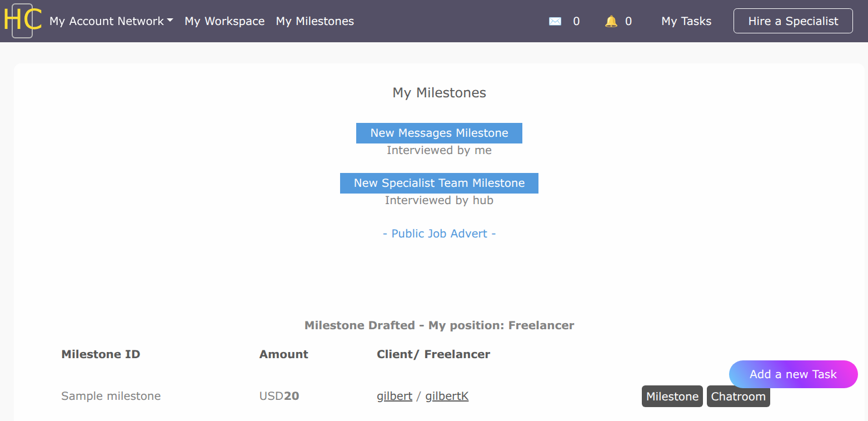
Task: Open My Workspace from the navigation bar
Action: pos(225,21)
